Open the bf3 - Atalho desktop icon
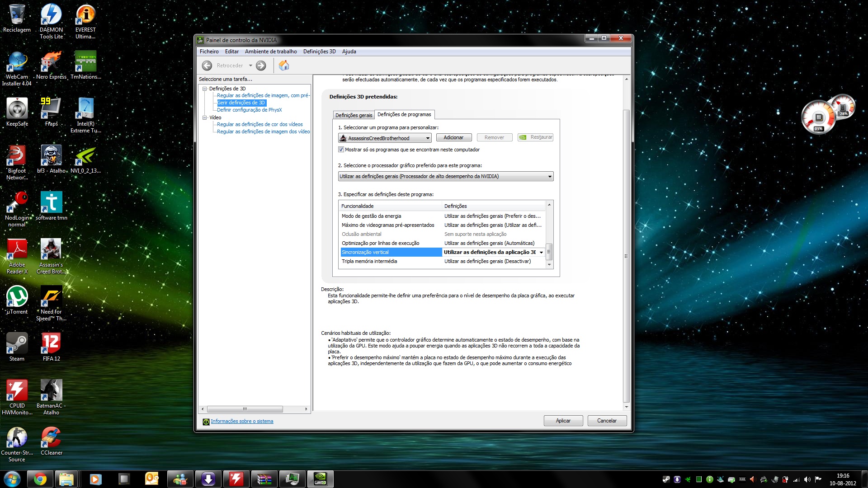868x488 pixels. coord(51,159)
